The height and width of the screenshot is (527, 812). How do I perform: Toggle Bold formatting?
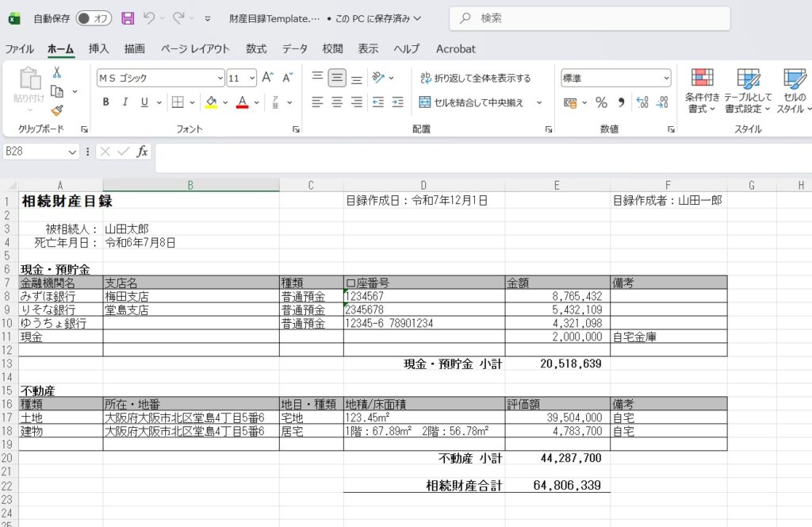pyautogui.click(x=105, y=102)
